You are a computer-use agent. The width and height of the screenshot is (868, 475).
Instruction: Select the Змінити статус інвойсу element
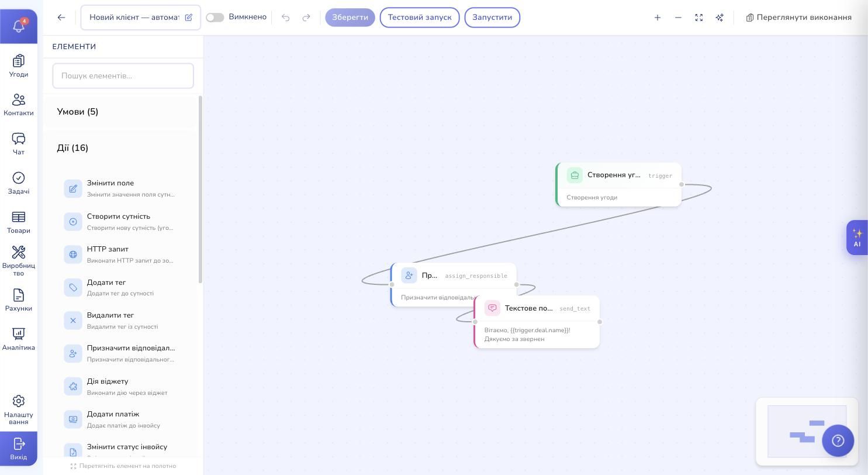pyautogui.click(x=121, y=449)
